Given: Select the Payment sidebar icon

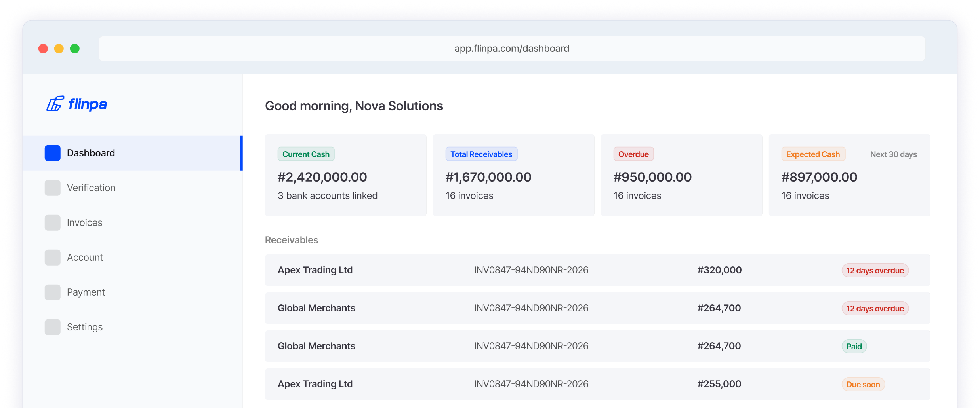Looking at the screenshot, I should click(x=52, y=292).
